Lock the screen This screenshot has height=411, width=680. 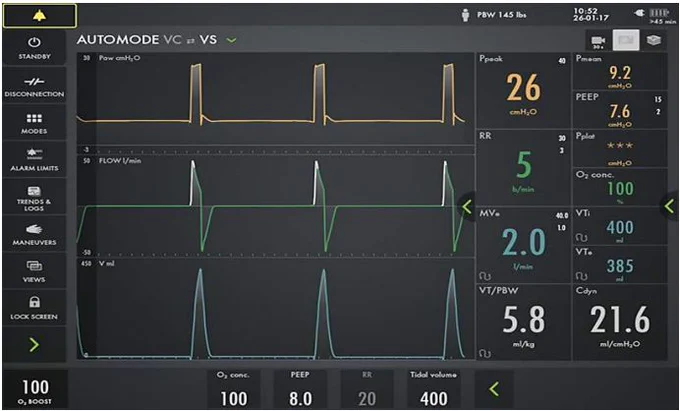(34, 308)
